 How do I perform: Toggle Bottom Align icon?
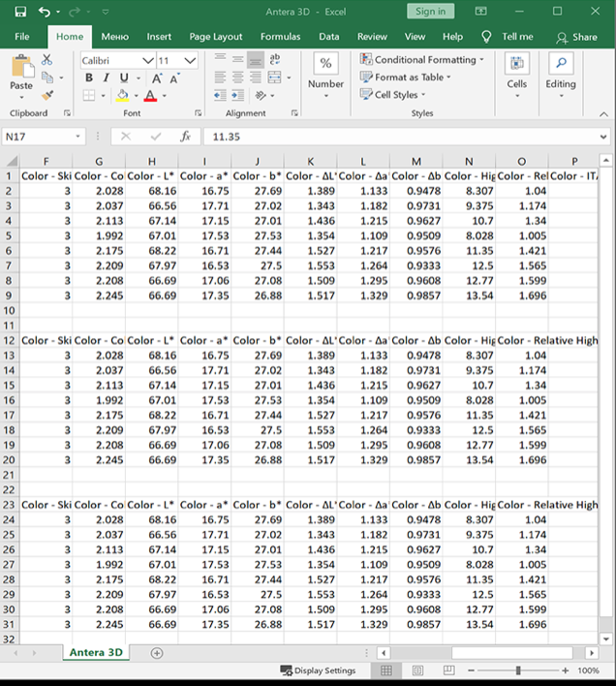pyautogui.click(x=256, y=60)
